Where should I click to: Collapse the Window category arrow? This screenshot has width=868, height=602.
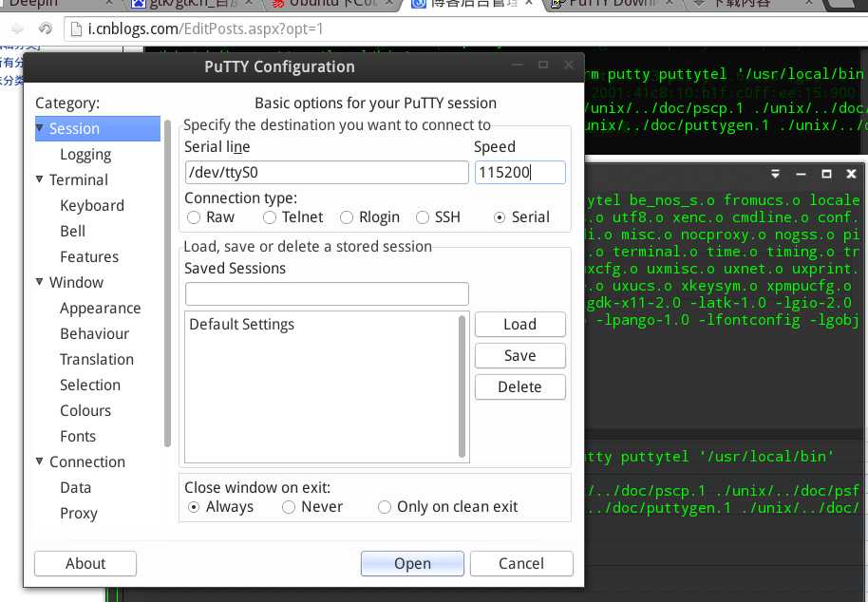point(39,282)
